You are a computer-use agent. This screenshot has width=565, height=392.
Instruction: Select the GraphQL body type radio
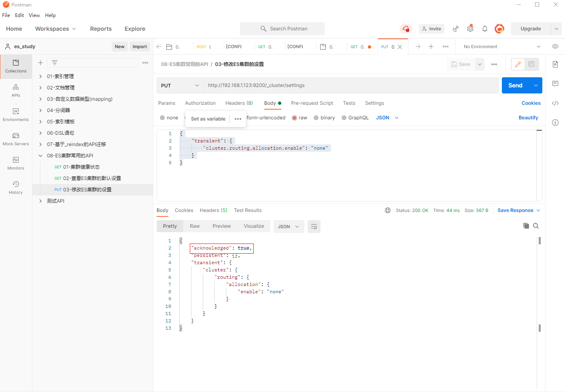(x=344, y=118)
